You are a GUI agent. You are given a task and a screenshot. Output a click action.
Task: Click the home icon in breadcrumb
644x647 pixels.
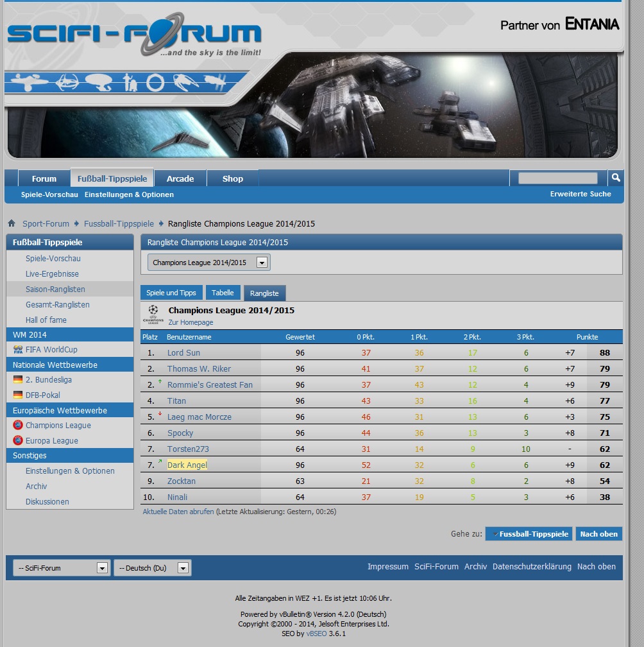click(12, 224)
